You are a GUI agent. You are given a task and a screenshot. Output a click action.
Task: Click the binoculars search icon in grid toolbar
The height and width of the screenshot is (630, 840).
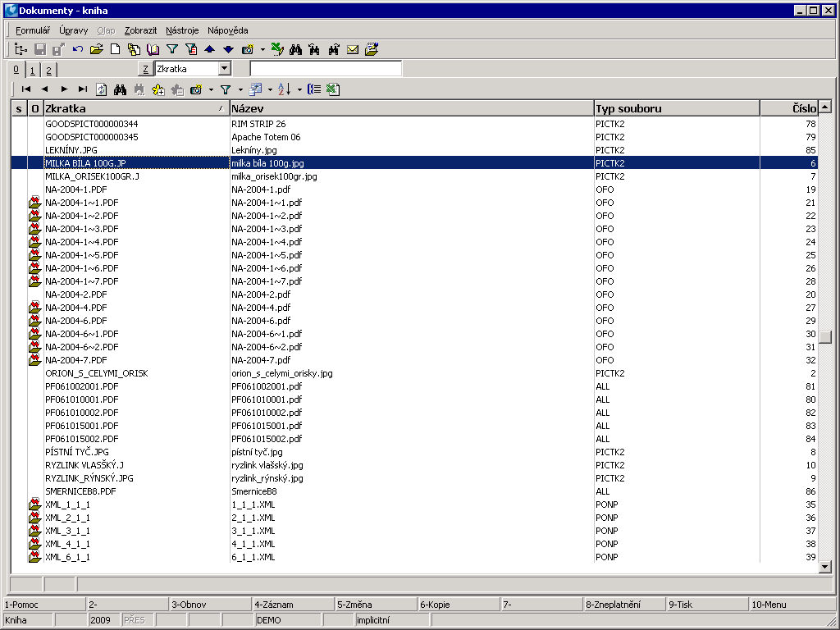coord(121,89)
